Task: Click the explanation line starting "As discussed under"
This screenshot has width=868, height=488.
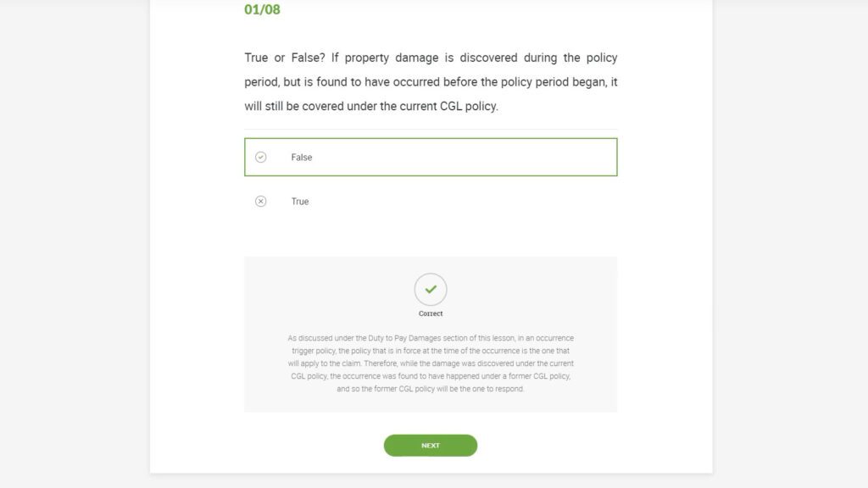Action: point(431,338)
